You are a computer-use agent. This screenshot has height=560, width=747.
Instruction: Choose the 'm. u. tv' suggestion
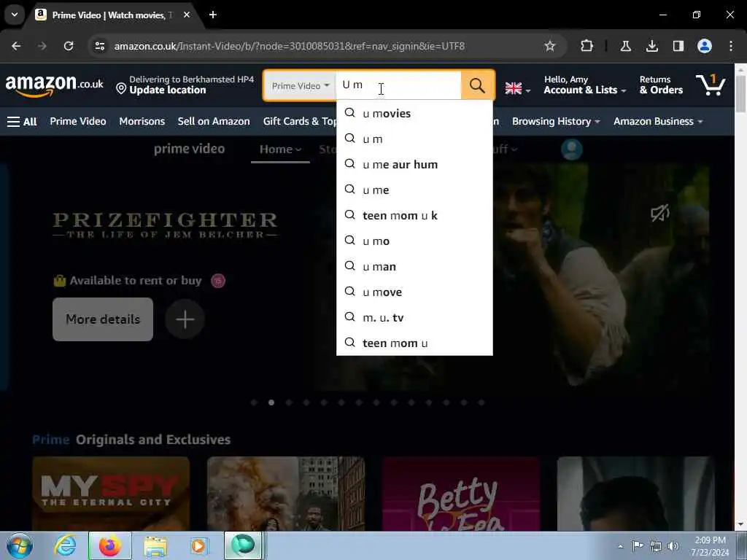414,318
